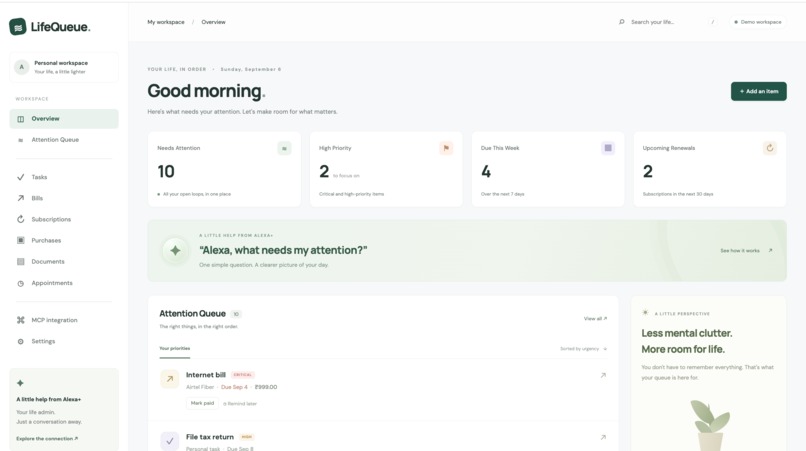Viewport: 806px width, 451px height.
Task: Select the Your priorities tab
Action: click(175, 349)
